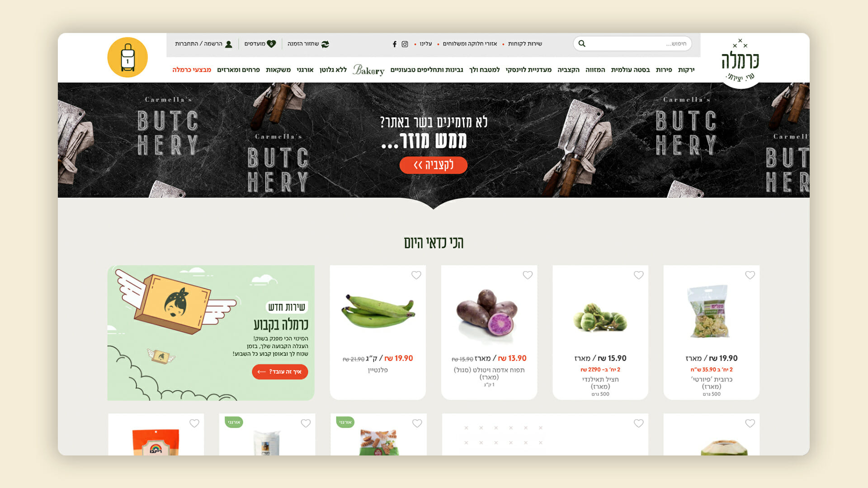868x488 pixels.
Task: Favorite the purple Vitelotte potato product
Action: click(x=528, y=275)
